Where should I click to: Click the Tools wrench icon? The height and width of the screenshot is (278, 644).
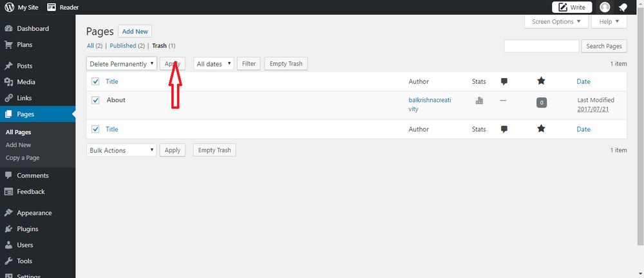point(8,261)
